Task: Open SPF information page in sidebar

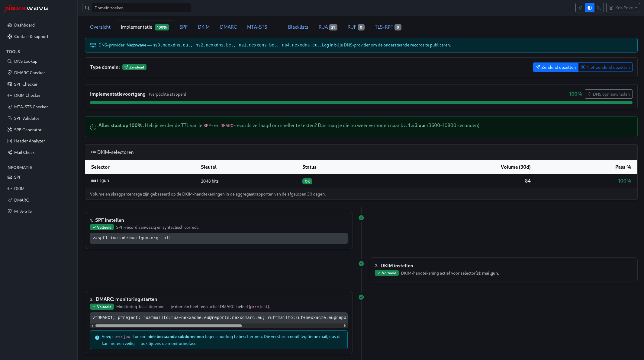Action: [18, 177]
